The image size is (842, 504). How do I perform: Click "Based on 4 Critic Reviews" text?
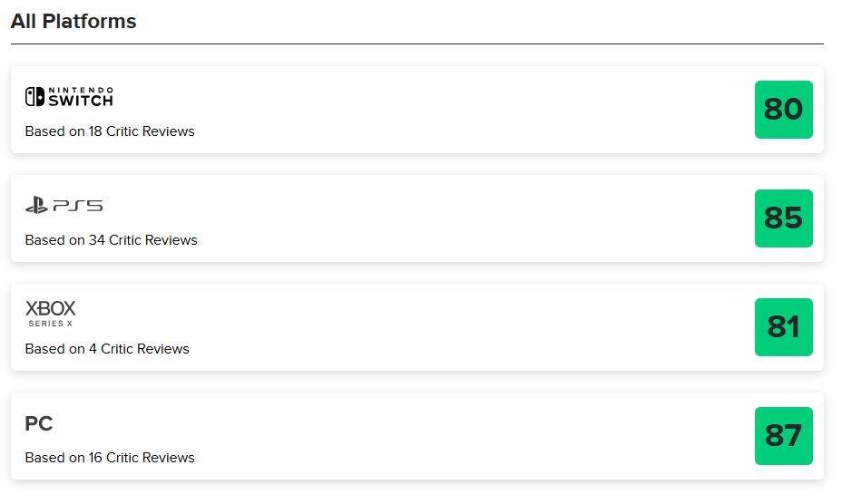point(107,349)
